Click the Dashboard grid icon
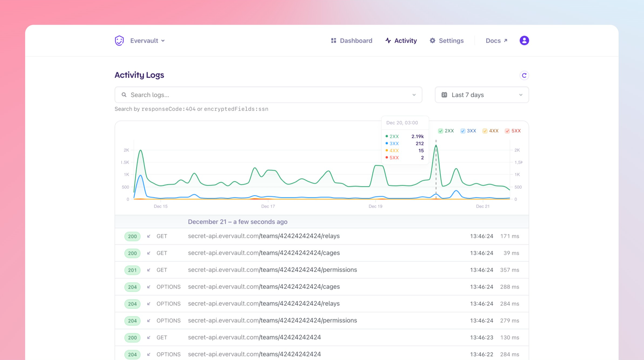 333,41
